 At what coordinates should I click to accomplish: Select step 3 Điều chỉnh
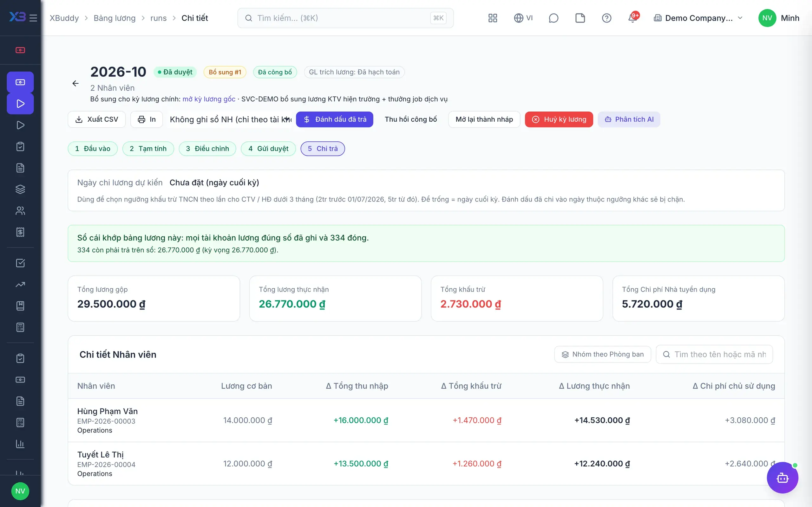click(x=207, y=149)
